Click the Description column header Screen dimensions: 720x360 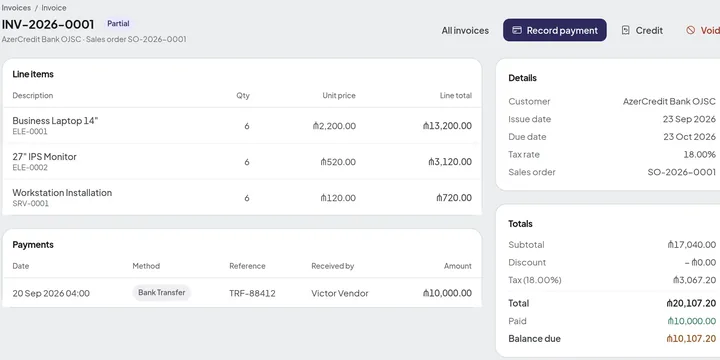click(33, 96)
